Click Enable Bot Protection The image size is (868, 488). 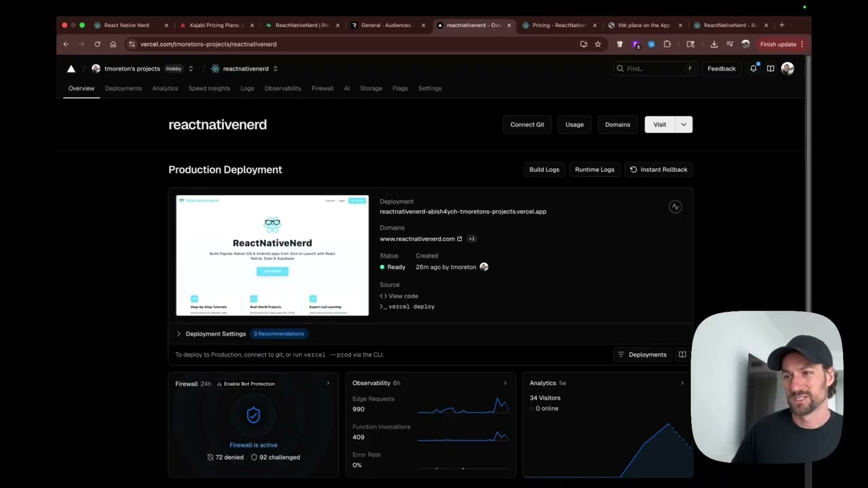click(245, 384)
